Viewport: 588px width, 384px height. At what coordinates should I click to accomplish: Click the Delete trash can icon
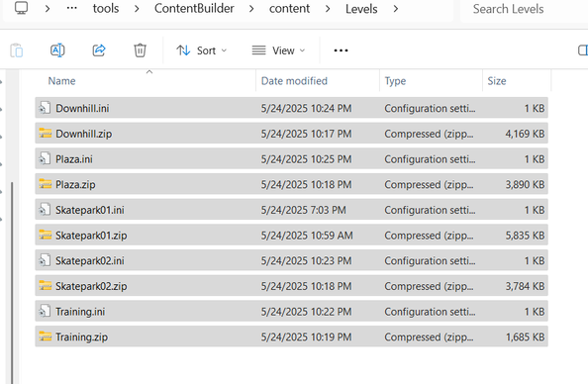point(140,50)
